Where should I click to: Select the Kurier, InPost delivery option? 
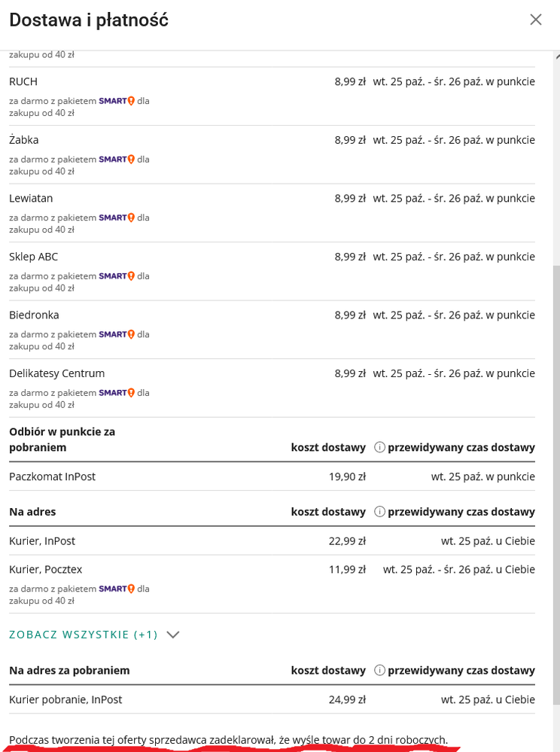tap(42, 541)
